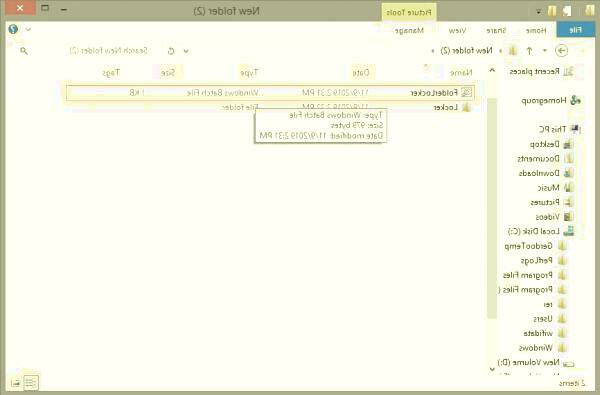Click the folder icon beside the address breadcrumb
Image resolution: width=600 pixels, height=395 pixels.
click(513, 51)
